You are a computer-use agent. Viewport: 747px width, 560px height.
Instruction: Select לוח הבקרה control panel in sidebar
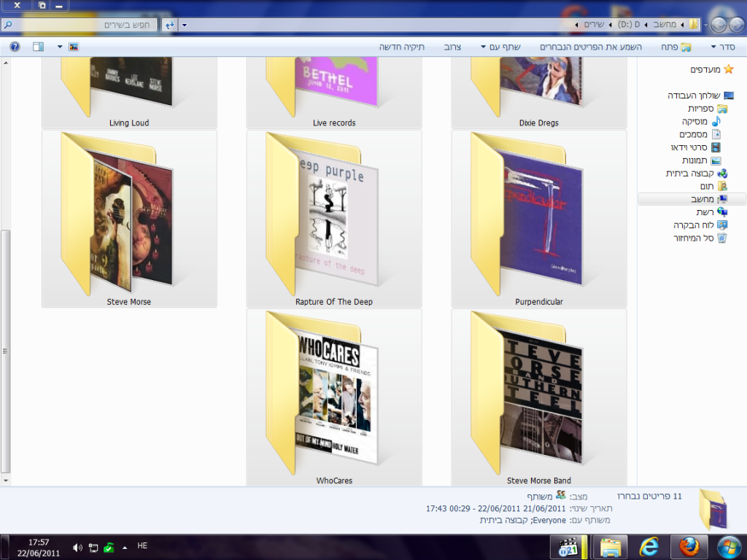coord(700,225)
